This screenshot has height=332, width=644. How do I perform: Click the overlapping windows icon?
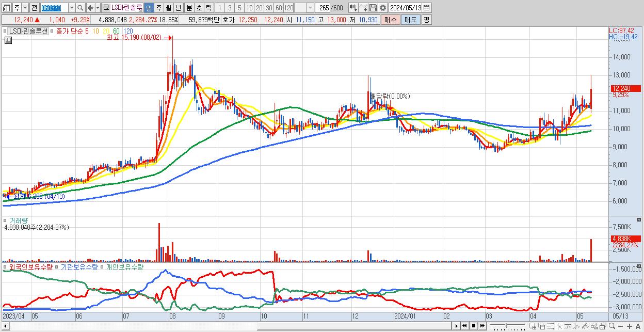(x=542, y=326)
